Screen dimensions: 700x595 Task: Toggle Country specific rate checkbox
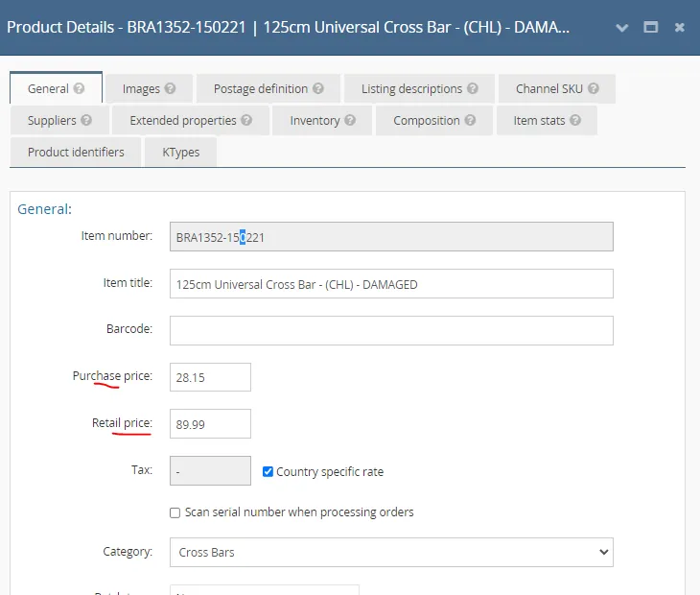268,472
